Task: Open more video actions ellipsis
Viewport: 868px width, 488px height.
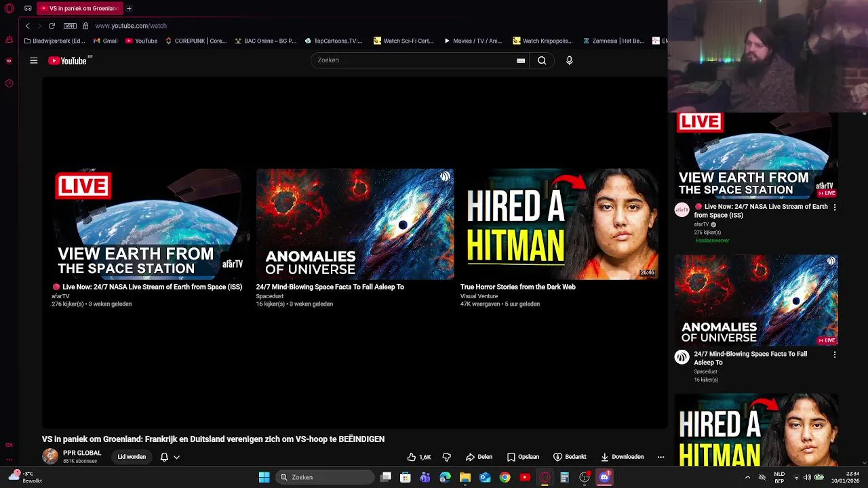Action: (660, 457)
